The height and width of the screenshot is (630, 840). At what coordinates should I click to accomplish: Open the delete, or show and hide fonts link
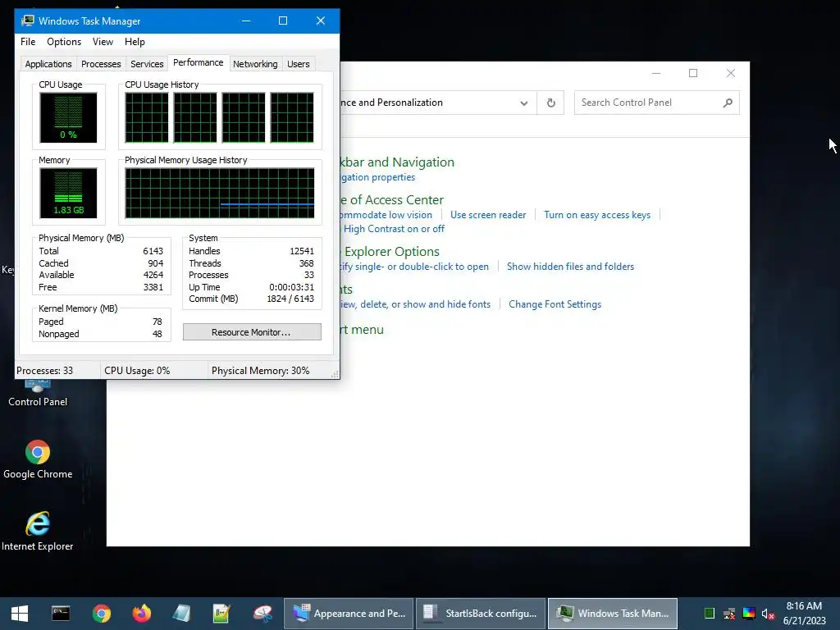[x=415, y=304]
